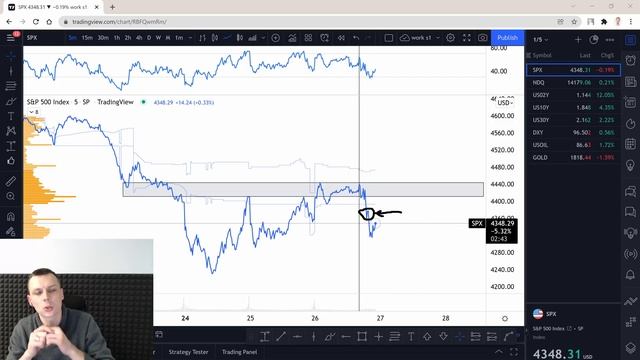
Task: Click the Publish button
Action: (x=507, y=38)
